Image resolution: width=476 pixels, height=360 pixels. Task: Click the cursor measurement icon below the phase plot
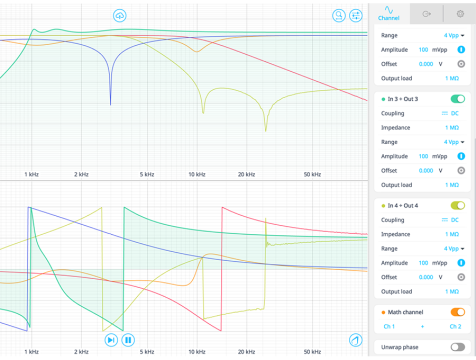point(356,340)
